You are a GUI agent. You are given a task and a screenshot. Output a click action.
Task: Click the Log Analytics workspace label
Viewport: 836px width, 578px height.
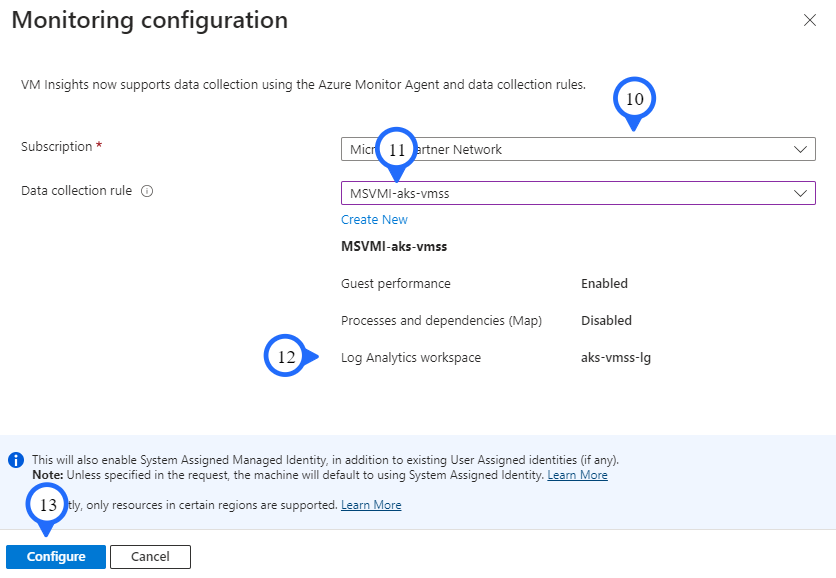click(411, 358)
